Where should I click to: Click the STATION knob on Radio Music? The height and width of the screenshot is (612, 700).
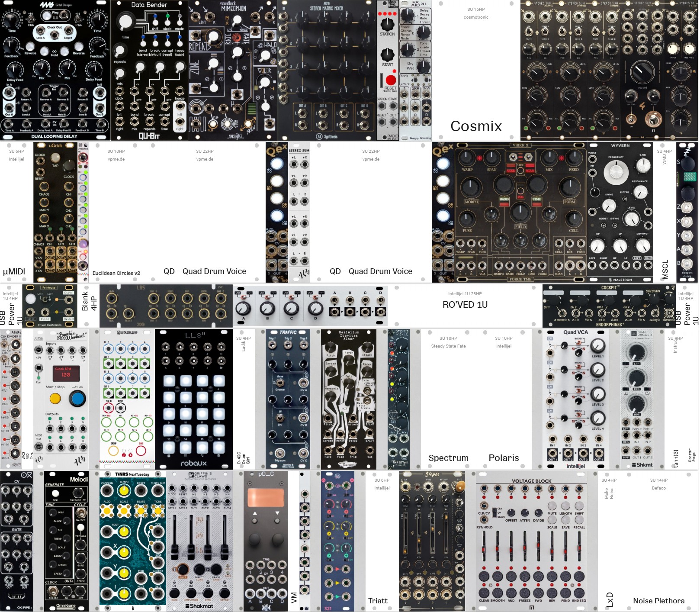pyautogui.click(x=387, y=24)
